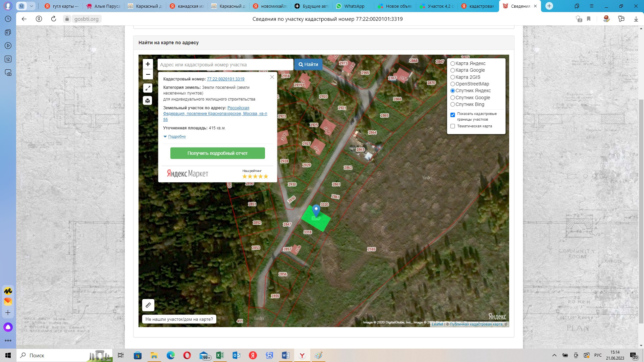Open browser downloads icon
644x362 pixels.
pos(636,19)
